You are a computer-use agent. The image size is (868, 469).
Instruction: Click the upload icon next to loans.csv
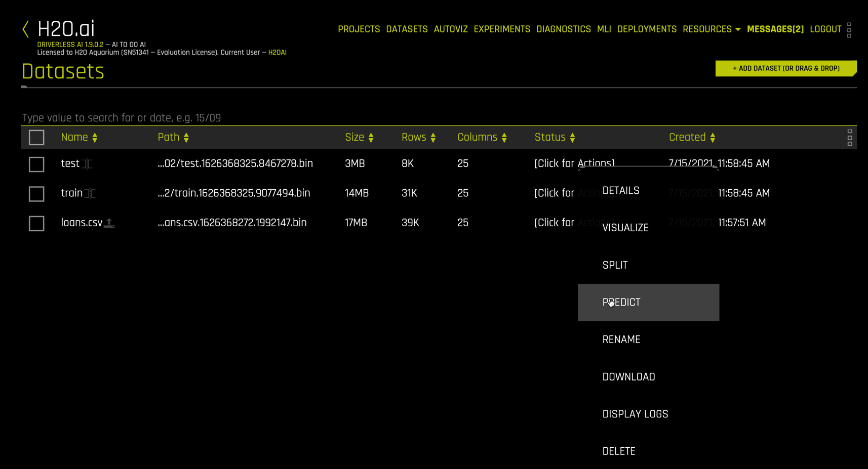(109, 223)
